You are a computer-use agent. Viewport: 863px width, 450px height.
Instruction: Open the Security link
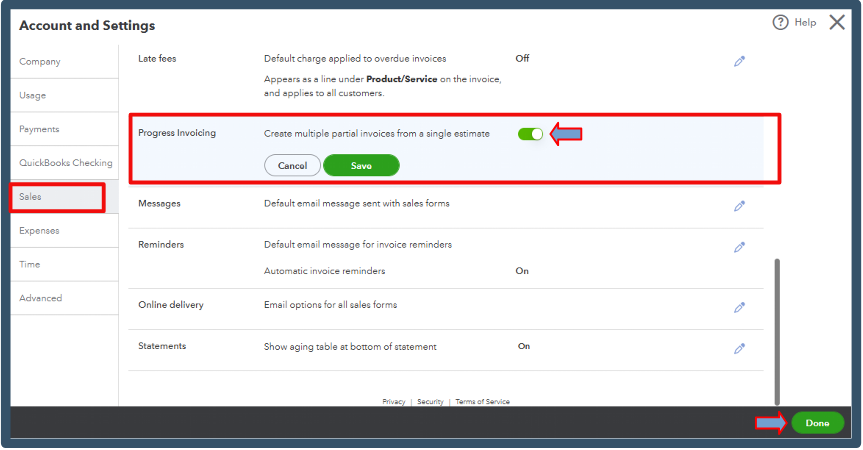click(430, 402)
